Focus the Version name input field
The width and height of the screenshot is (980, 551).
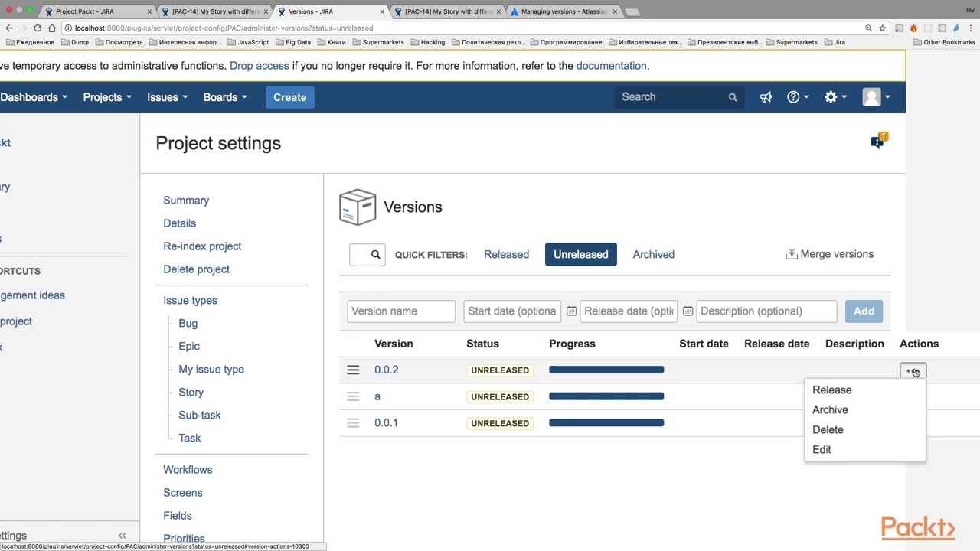click(x=401, y=311)
